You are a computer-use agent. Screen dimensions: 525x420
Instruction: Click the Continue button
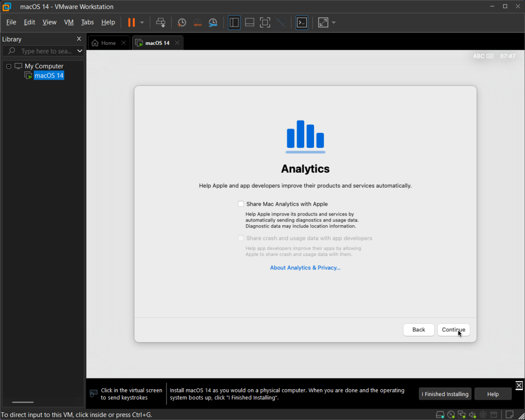[453, 330]
